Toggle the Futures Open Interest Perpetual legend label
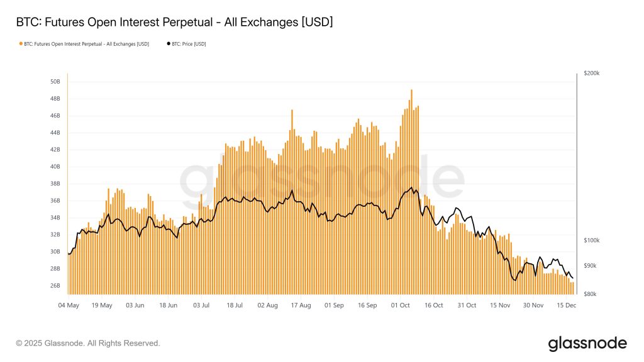This screenshot has height=362, width=644. click(x=86, y=44)
